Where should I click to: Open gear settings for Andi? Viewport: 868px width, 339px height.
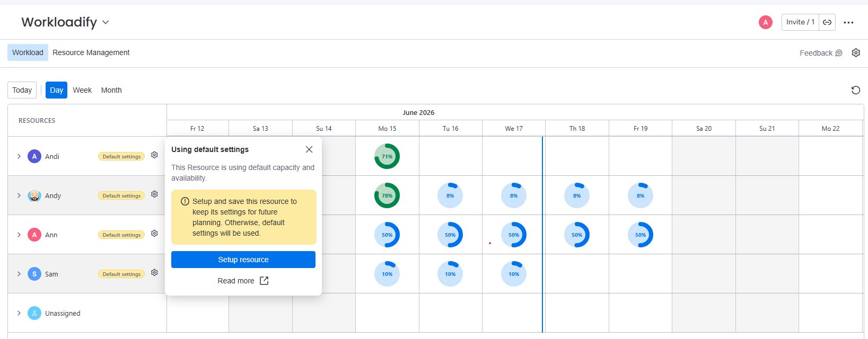pyautogui.click(x=154, y=155)
